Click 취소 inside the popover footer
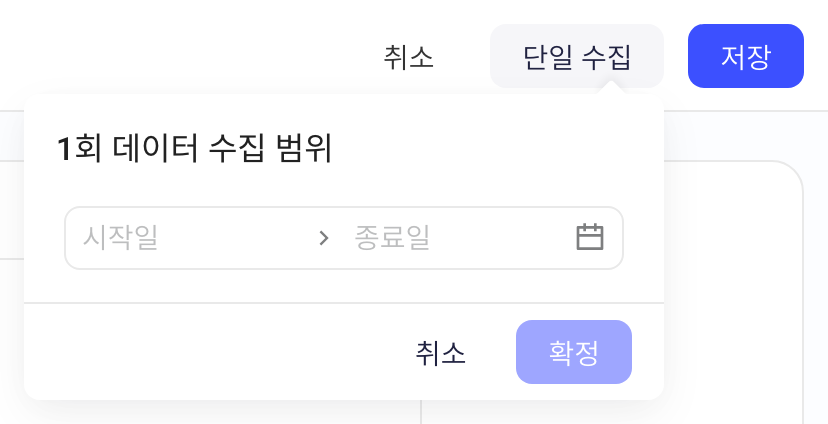Viewport: 828px width, 424px height. tap(441, 353)
